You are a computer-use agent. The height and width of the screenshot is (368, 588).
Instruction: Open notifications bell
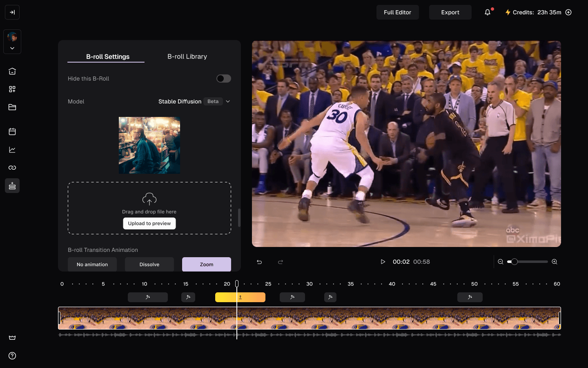[488, 12]
